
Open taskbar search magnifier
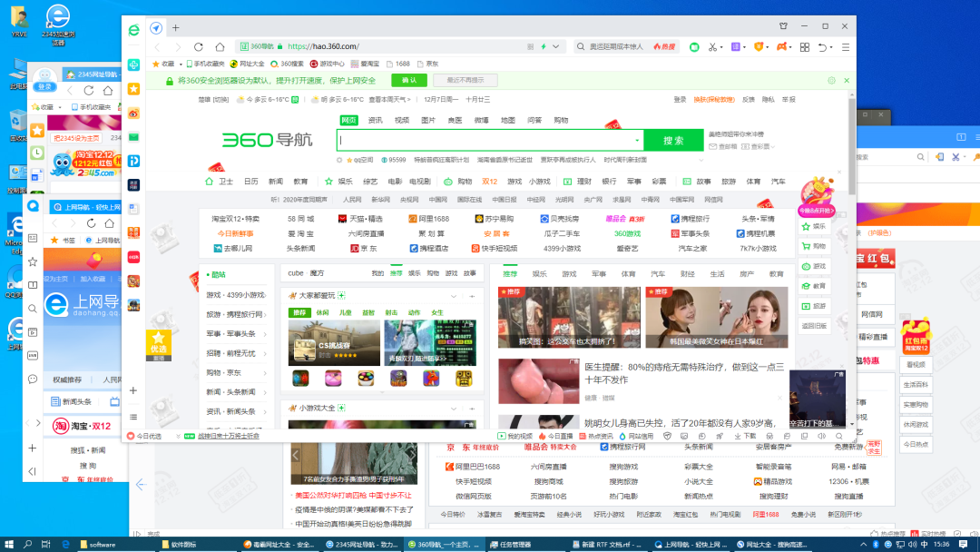pos(27,545)
